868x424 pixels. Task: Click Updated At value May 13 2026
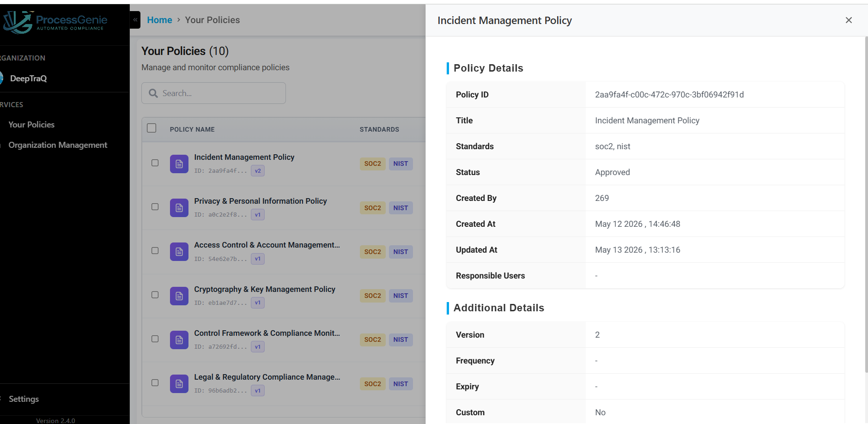(637, 250)
